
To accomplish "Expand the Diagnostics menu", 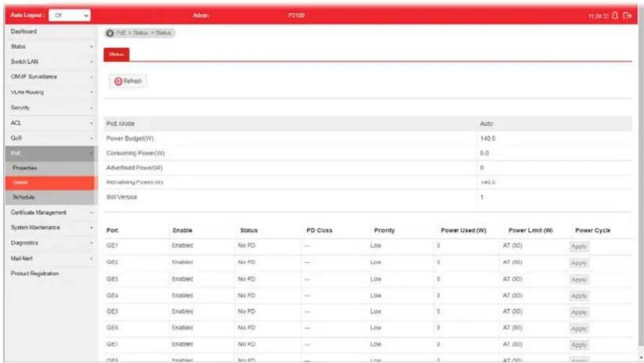I will click(50, 243).
